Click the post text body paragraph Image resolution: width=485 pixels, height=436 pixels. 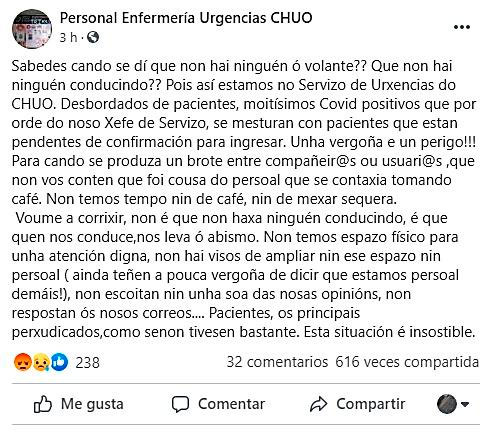click(x=243, y=199)
